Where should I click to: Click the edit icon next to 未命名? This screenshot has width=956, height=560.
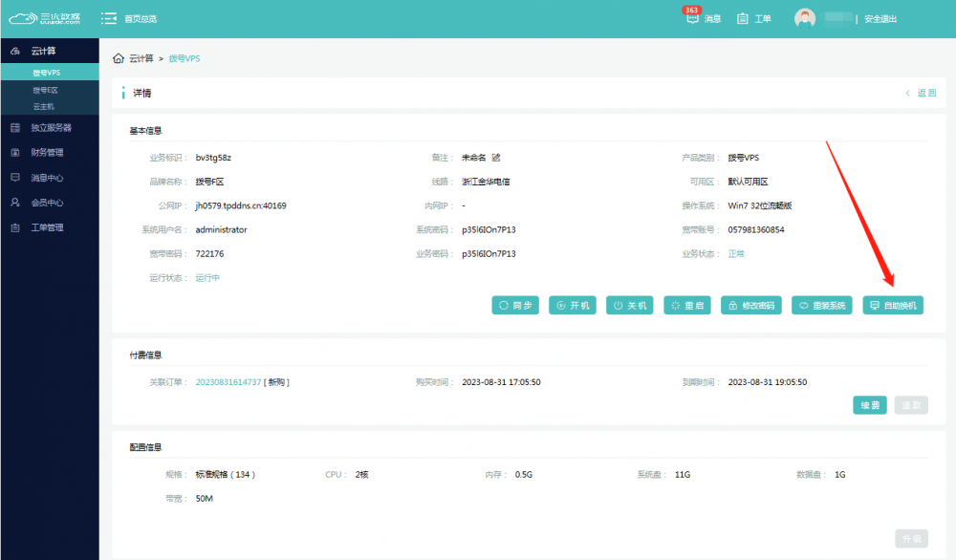pyautogui.click(x=496, y=158)
